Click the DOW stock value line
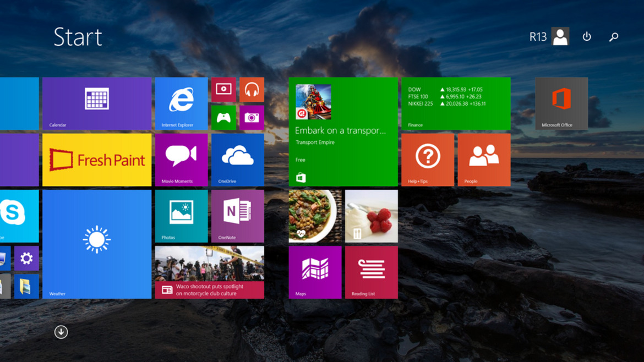 (x=445, y=90)
